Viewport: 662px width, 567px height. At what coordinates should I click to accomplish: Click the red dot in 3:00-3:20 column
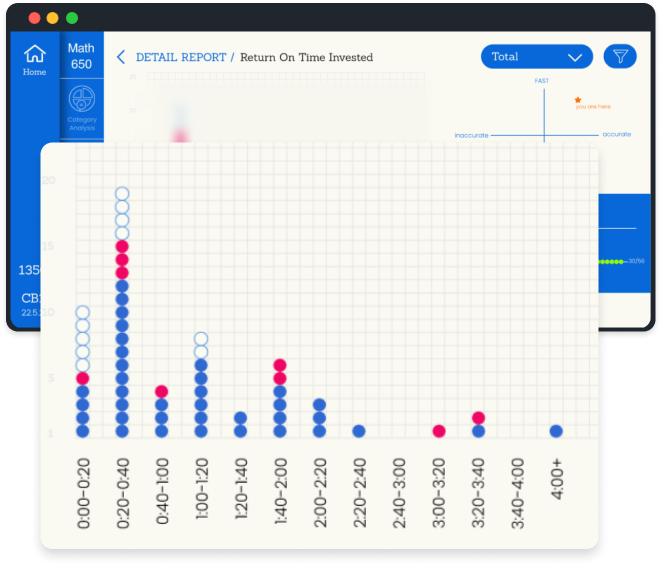(x=439, y=431)
